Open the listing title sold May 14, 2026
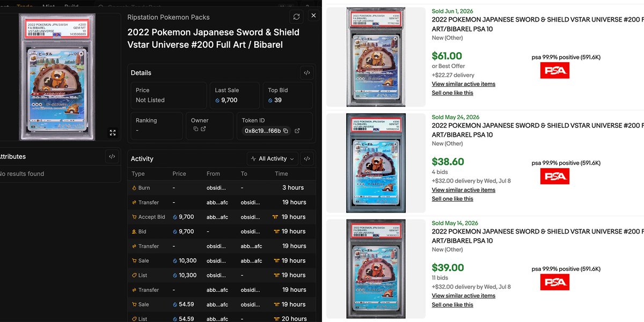The height and width of the screenshot is (322, 644). click(538, 236)
